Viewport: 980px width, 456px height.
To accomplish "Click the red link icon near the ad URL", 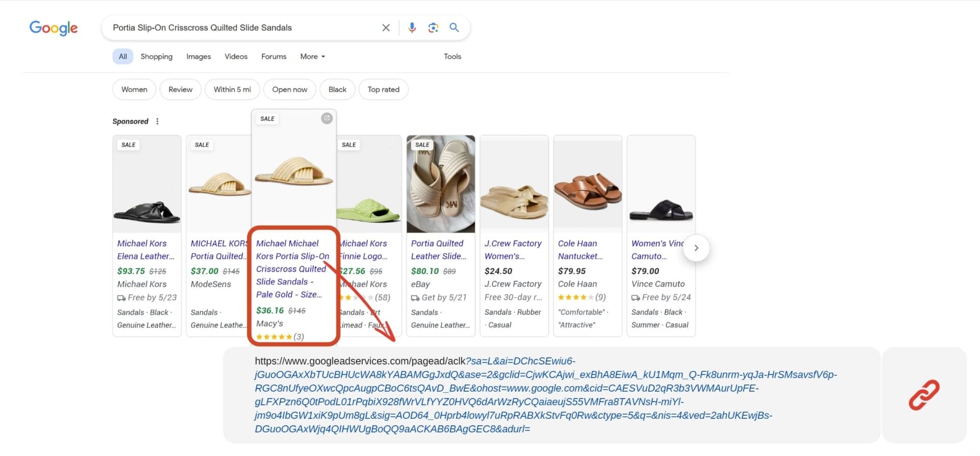I will (925, 394).
